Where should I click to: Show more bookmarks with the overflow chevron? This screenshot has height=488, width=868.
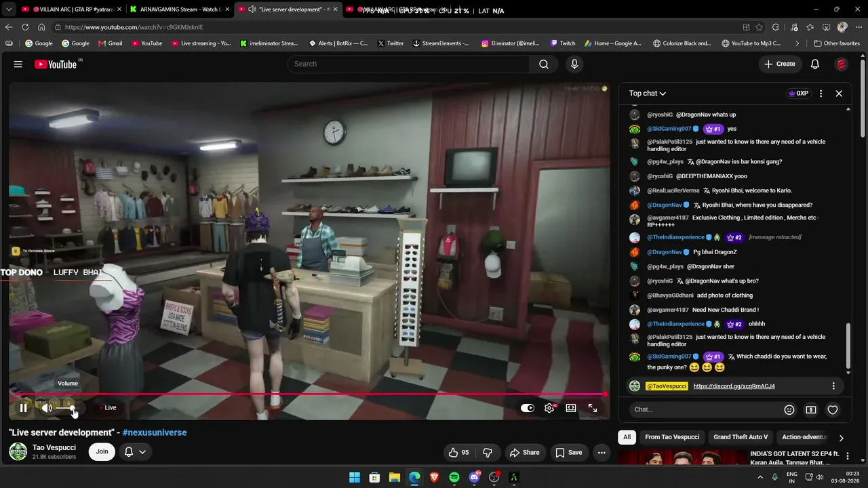pos(797,43)
